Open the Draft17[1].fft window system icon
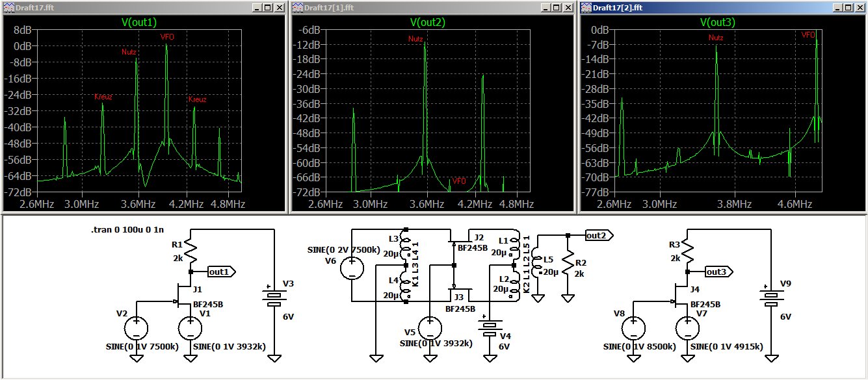 pyautogui.click(x=298, y=7)
